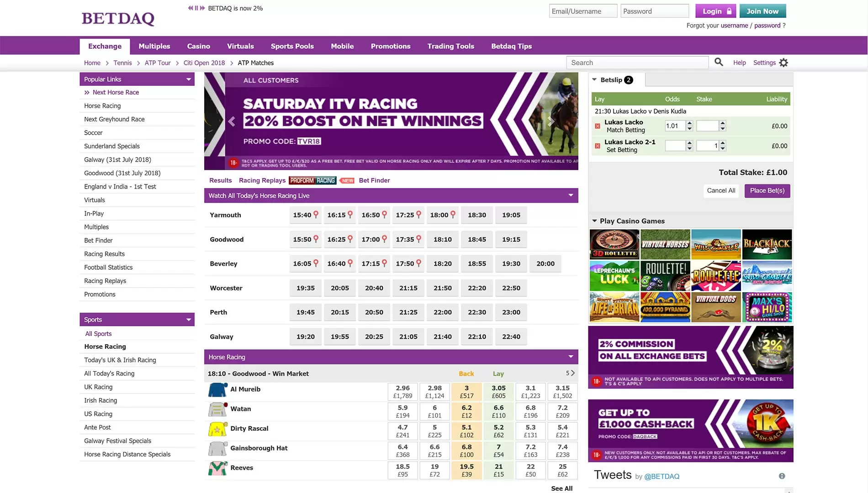Click Join Now button

(x=762, y=11)
